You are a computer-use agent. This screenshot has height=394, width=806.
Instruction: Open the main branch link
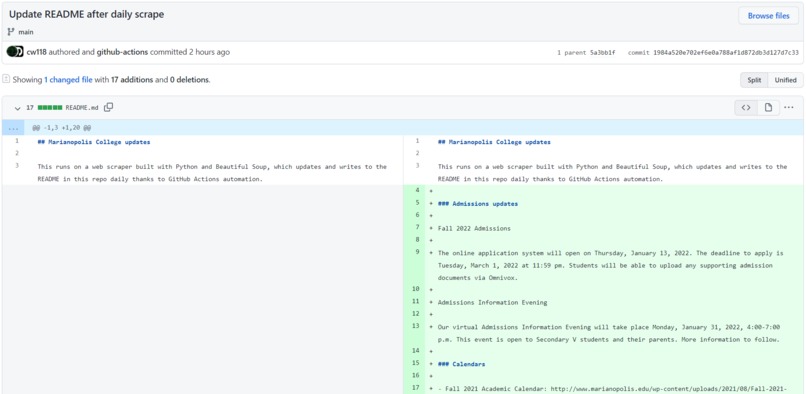point(26,32)
